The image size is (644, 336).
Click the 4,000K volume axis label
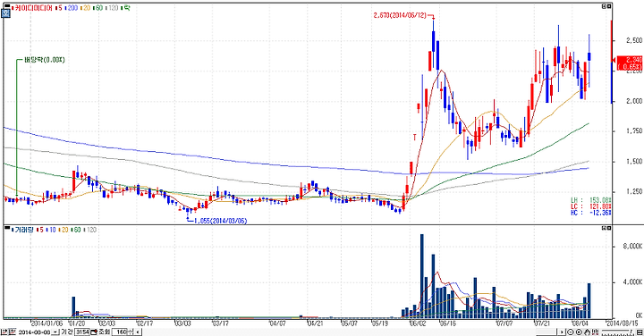(633, 281)
